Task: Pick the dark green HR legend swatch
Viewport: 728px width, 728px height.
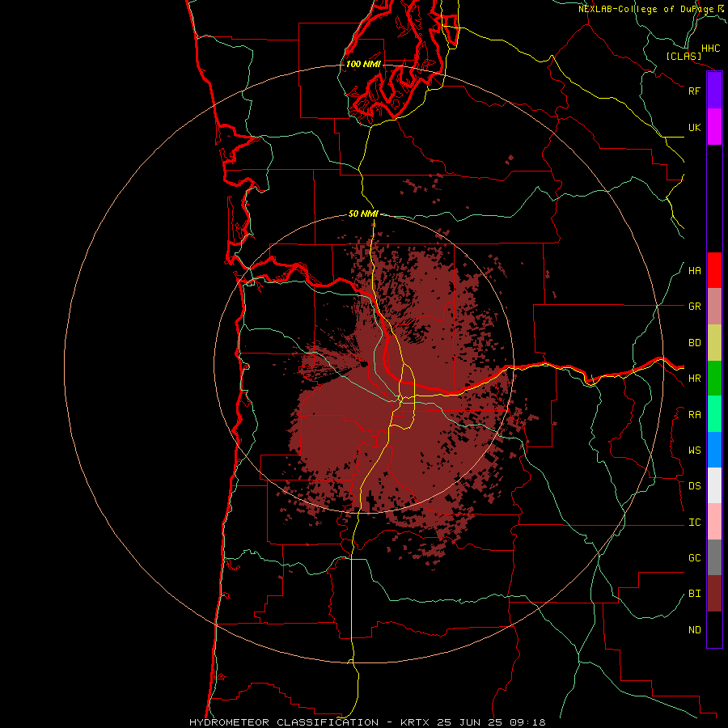Action: pyautogui.click(x=714, y=379)
